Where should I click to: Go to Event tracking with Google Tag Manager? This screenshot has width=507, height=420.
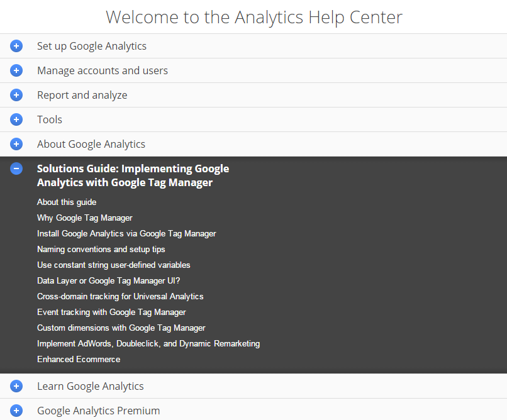111,312
